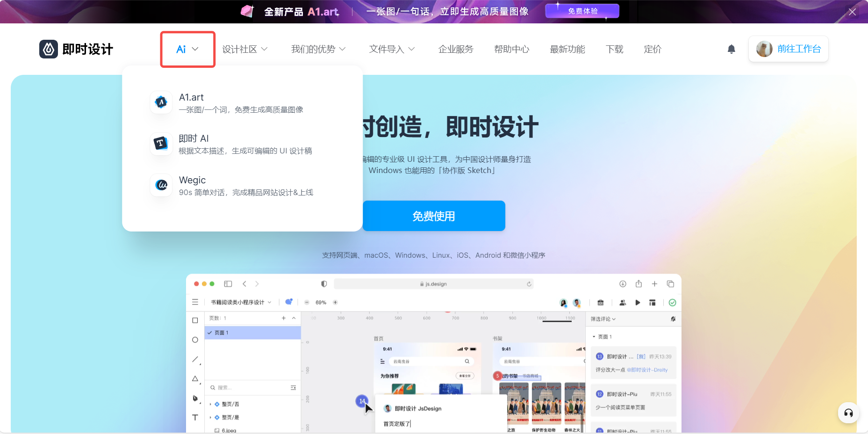The height and width of the screenshot is (434, 868).
Task: Click the 即时设计 brand name text
Action: 88,49
